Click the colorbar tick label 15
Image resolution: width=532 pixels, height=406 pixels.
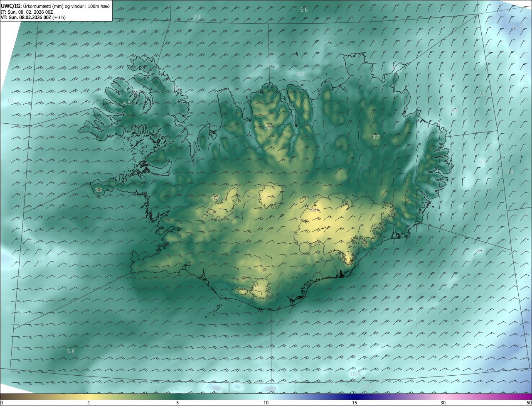click(x=355, y=403)
